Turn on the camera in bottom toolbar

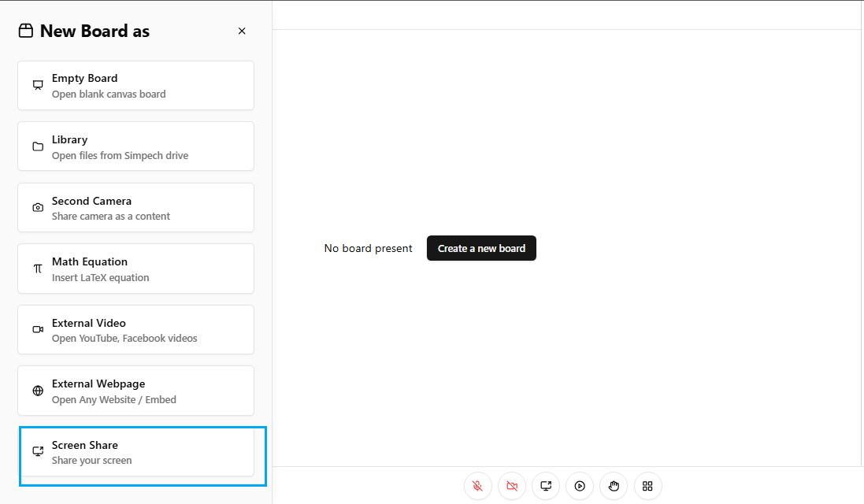pyautogui.click(x=512, y=486)
